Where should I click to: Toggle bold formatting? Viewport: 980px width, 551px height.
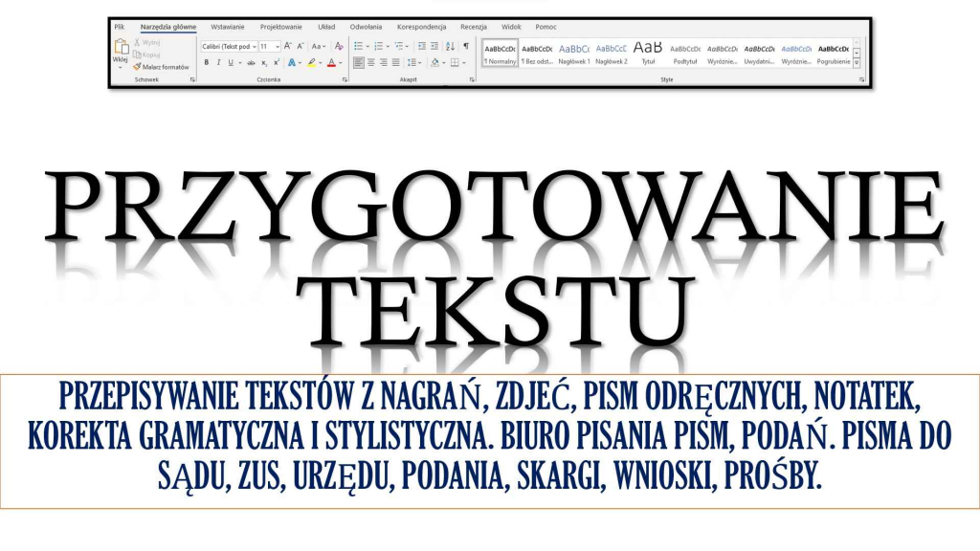pyautogui.click(x=206, y=61)
